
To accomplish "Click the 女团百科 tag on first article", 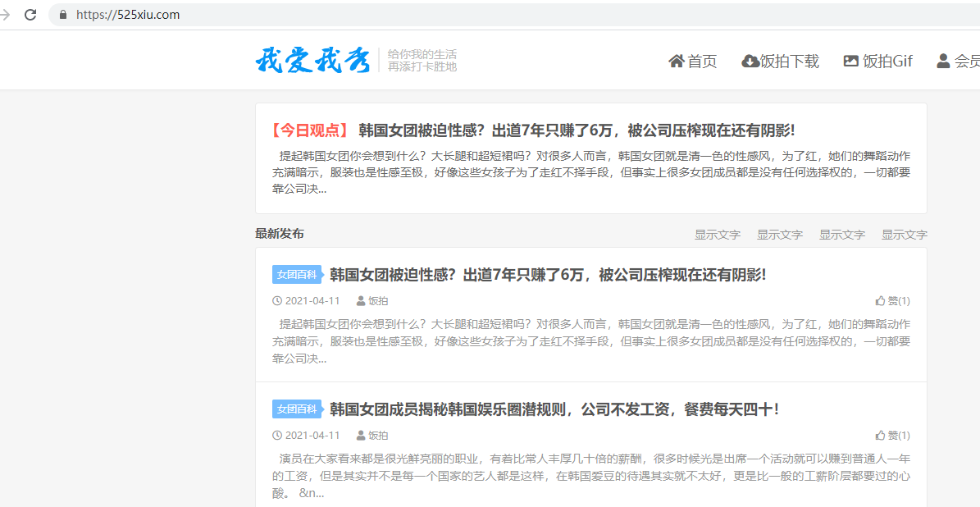I will (296, 275).
